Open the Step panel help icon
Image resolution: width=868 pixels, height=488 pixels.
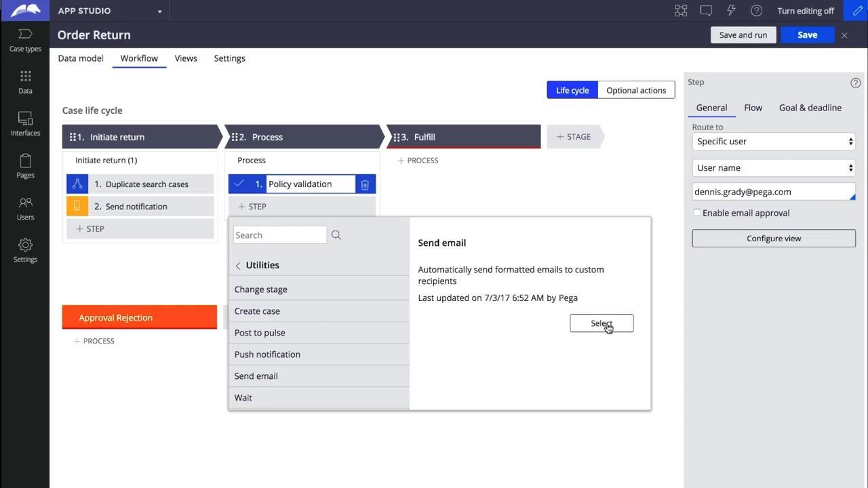[x=855, y=83]
